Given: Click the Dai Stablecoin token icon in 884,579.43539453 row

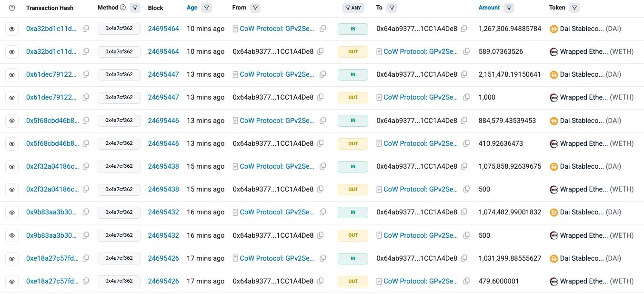Looking at the screenshot, I should point(554,121).
